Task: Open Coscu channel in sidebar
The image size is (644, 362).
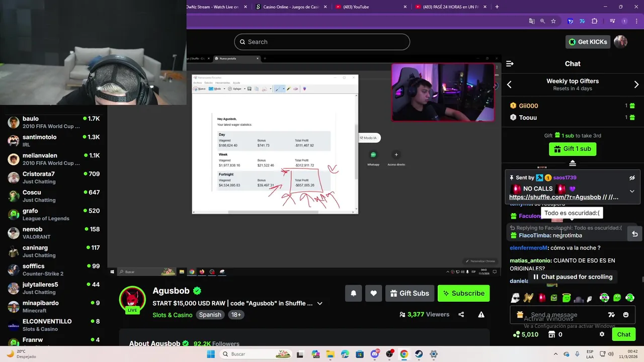Action: (x=53, y=196)
